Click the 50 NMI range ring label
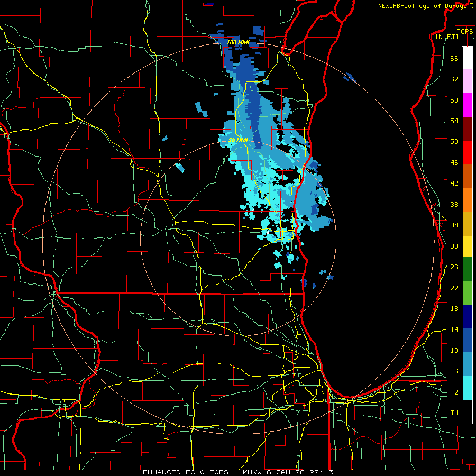The image size is (476, 476). tap(239, 140)
